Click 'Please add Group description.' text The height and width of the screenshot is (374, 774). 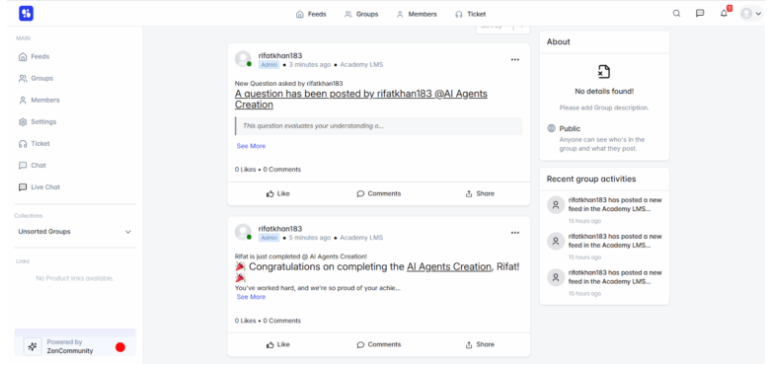tap(604, 108)
